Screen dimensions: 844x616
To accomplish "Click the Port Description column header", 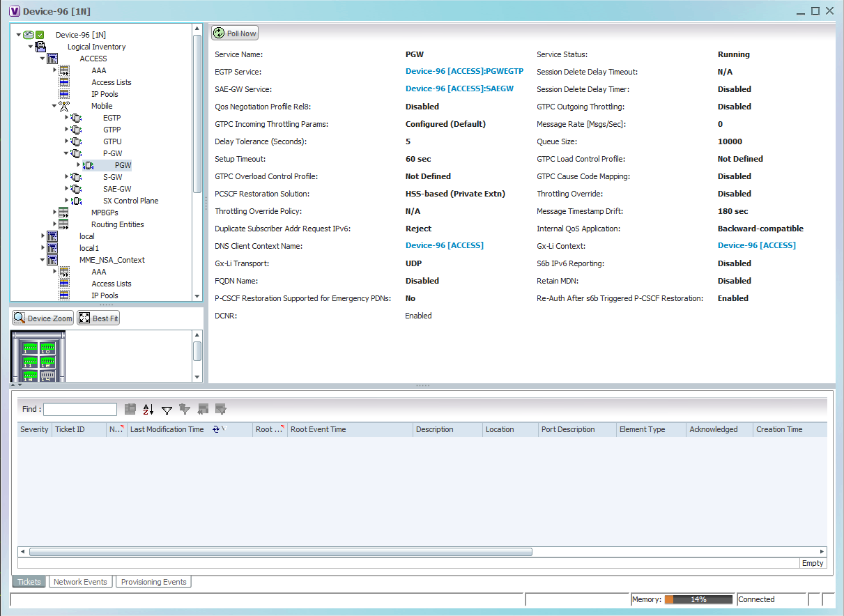I will point(577,429).
